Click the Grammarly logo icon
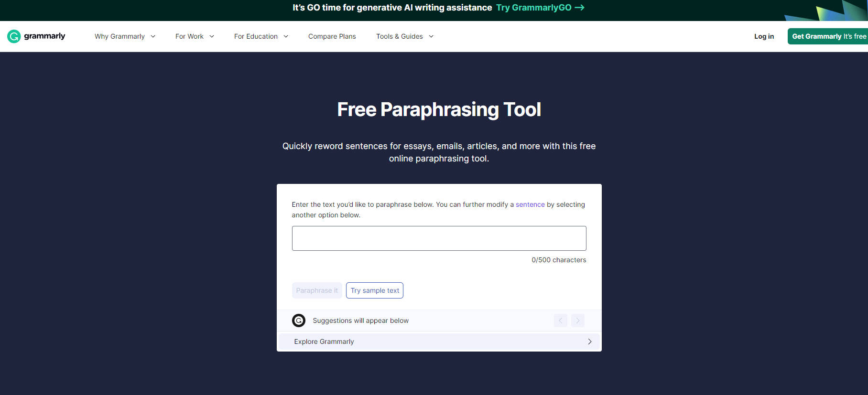868x395 pixels. coord(14,36)
